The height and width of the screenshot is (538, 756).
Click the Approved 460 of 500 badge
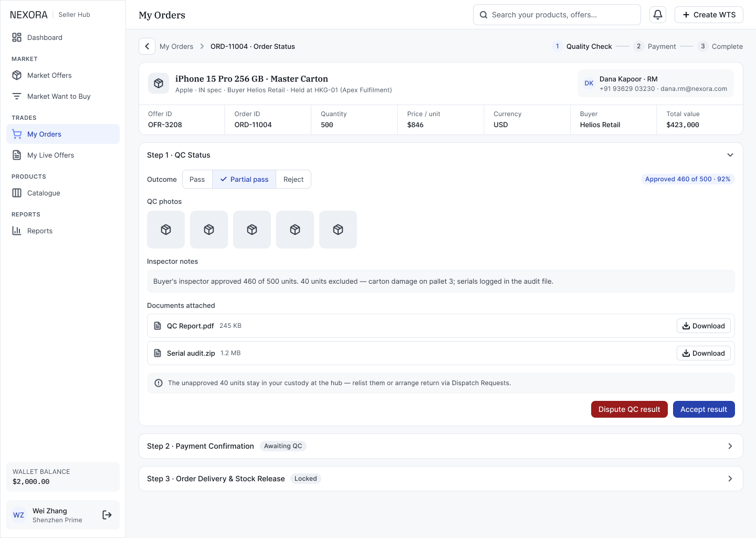coord(688,179)
